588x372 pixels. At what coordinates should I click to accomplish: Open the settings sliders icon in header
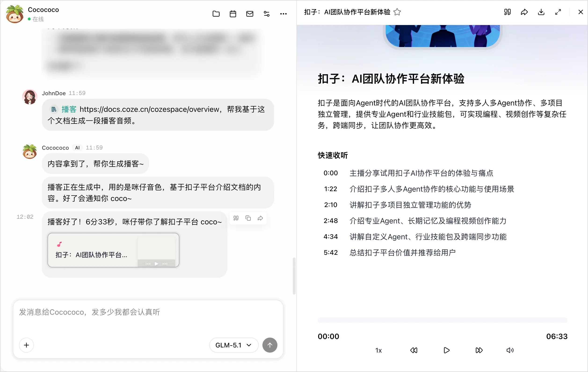[x=266, y=14]
